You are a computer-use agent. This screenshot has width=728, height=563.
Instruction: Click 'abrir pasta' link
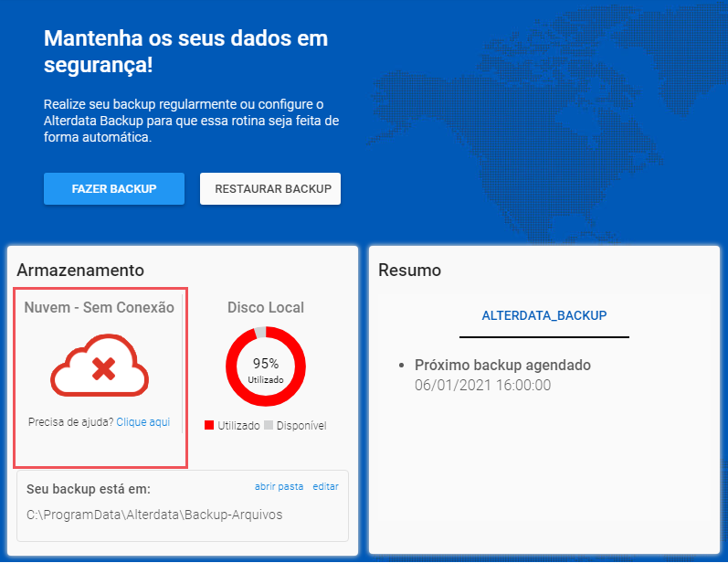[279, 486]
